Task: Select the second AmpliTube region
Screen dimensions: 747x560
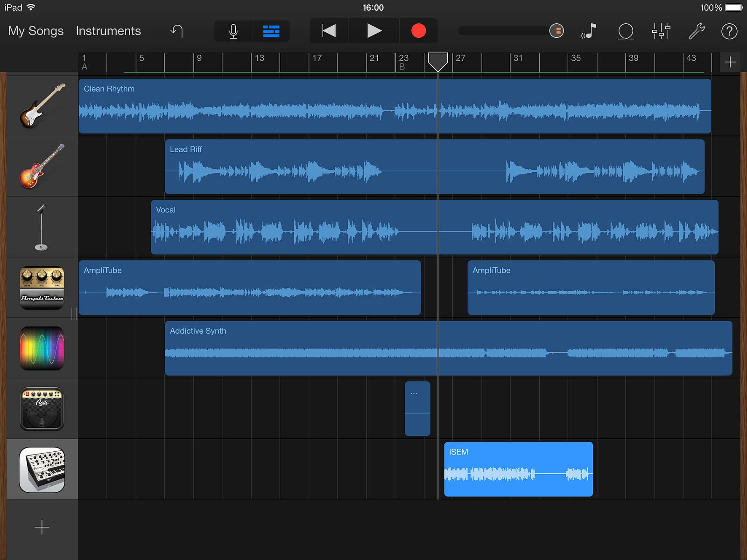Action: tap(591, 287)
